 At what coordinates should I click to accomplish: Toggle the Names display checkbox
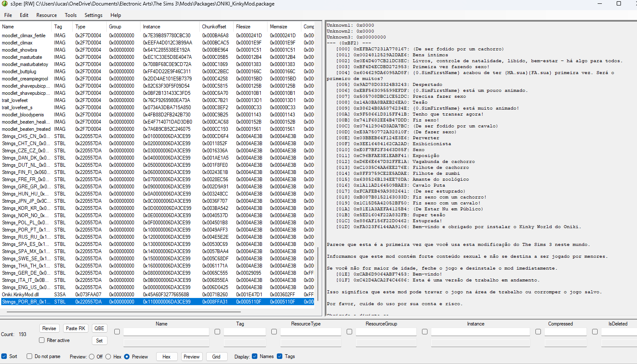254,356
